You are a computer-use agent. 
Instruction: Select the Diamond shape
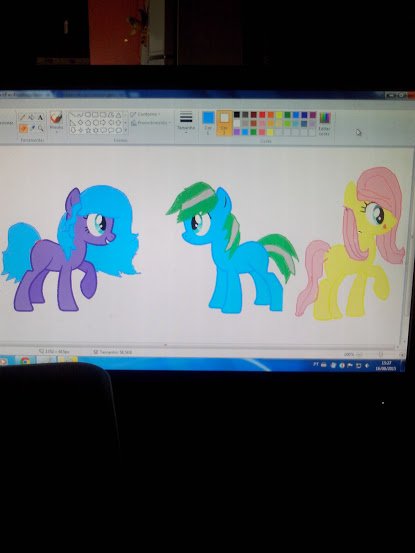[x=80, y=122]
